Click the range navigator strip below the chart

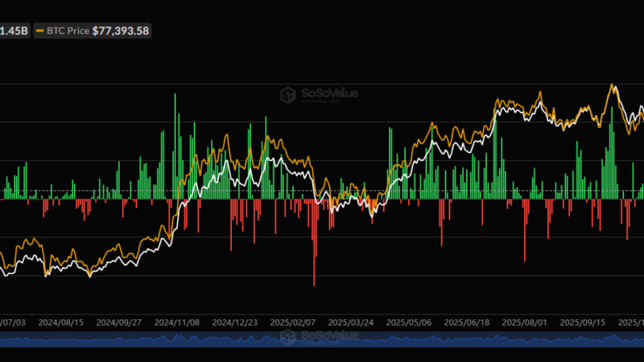(x=322, y=339)
